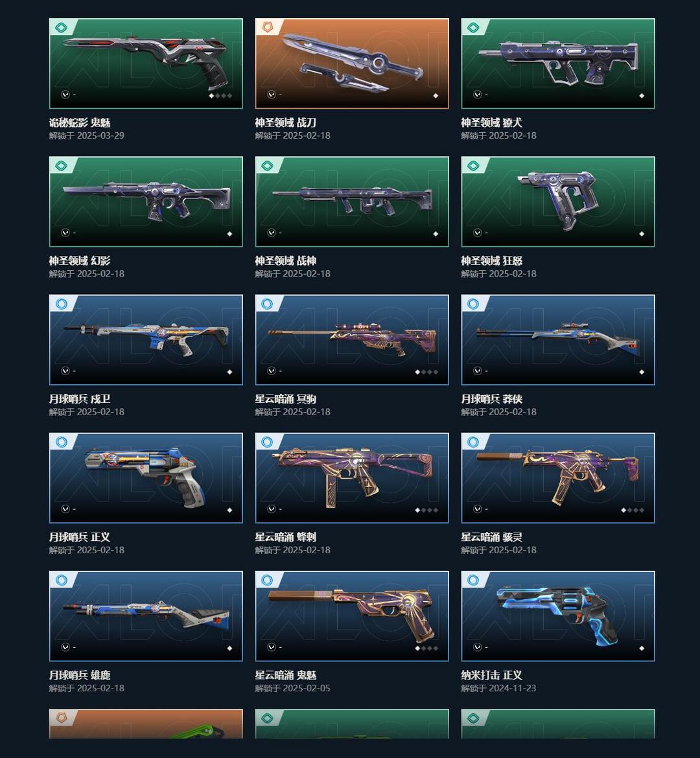
Task: Click the green tier badge on 神圣领域 狂怒 card
Action: point(473,166)
